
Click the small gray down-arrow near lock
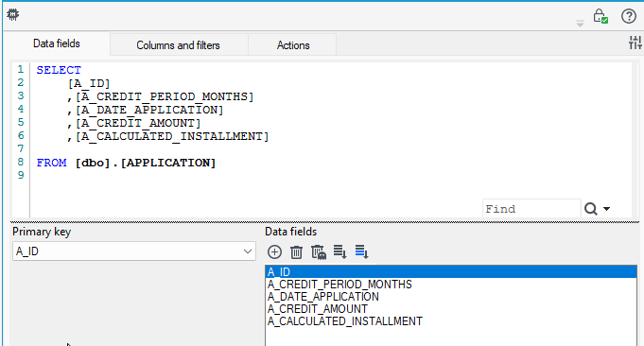tap(580, 24)
